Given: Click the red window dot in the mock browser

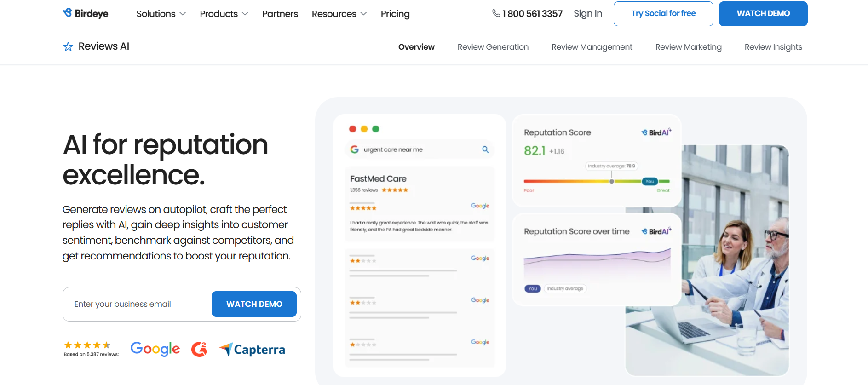Looking at the screenshot, I should [x=353, y=129].
